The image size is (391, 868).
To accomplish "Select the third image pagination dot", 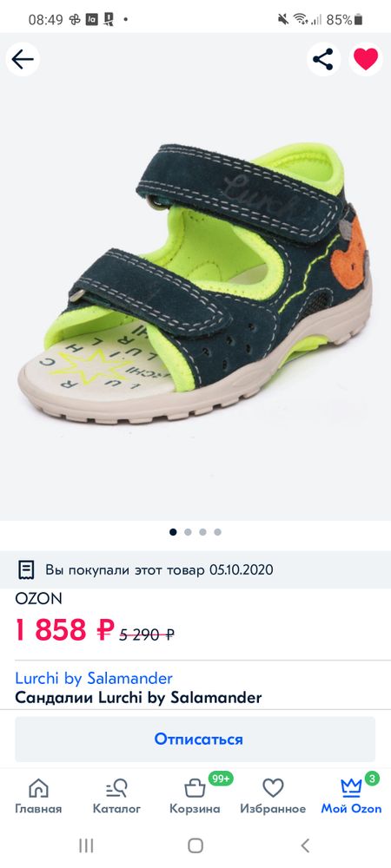I will 202,532.
